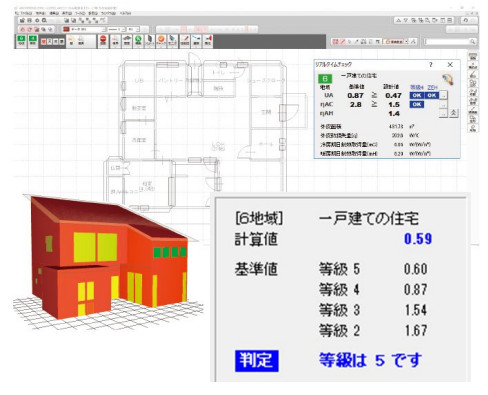Open the line style dropdown
Screen dimensions: 488x395
pos(117,29)
